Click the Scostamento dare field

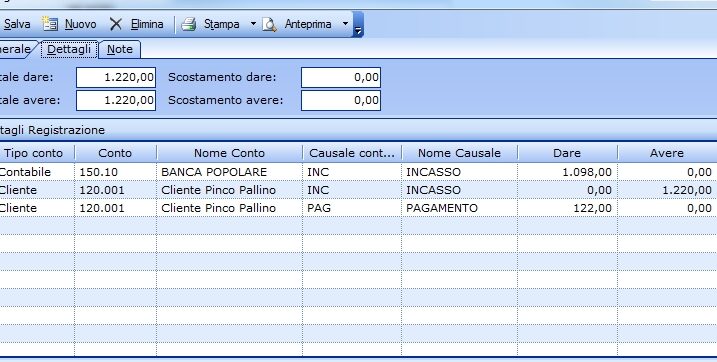click(341, 77)
